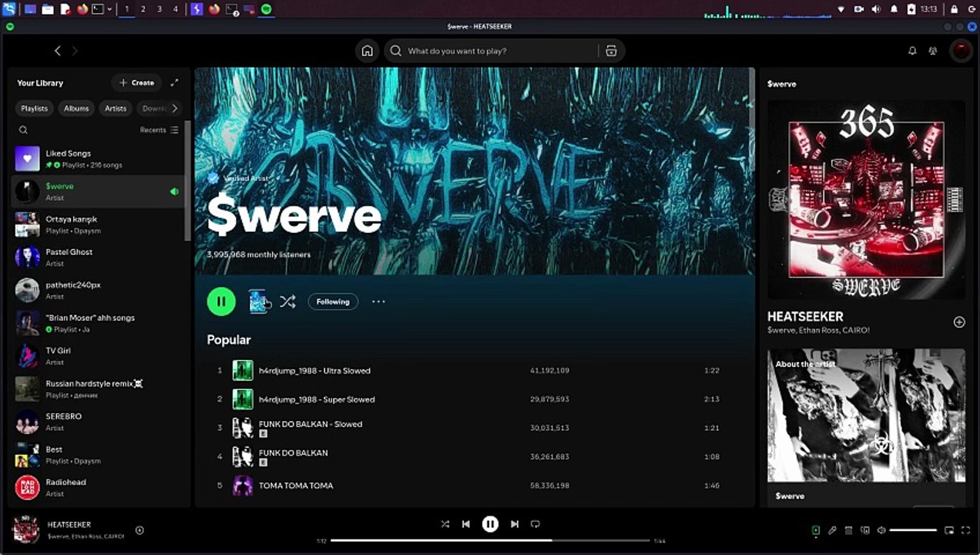Open Pastel Ghost artist in library
Image resolution: width=980 pixels, height=555 pixels.
(x=98, y=257)
